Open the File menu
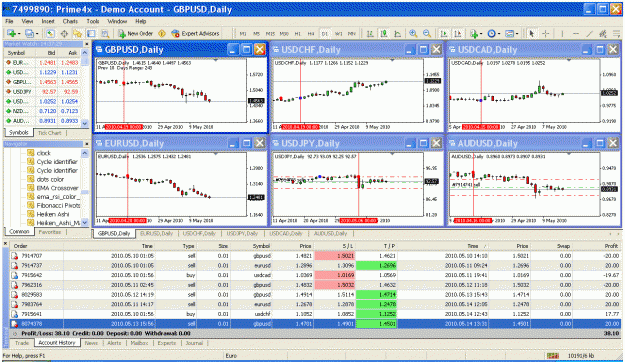The height and width of the screenshot is (362, 625). pos(9,21)
